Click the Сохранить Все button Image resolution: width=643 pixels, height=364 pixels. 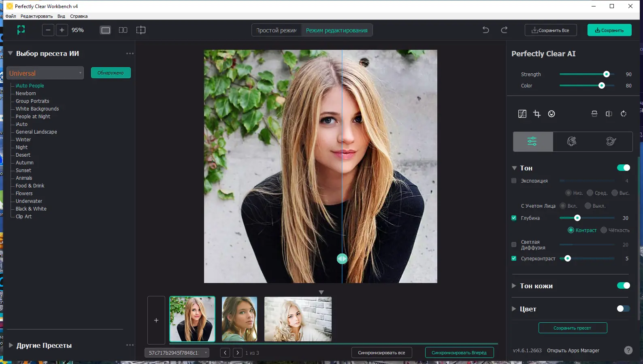coord(551,30)
